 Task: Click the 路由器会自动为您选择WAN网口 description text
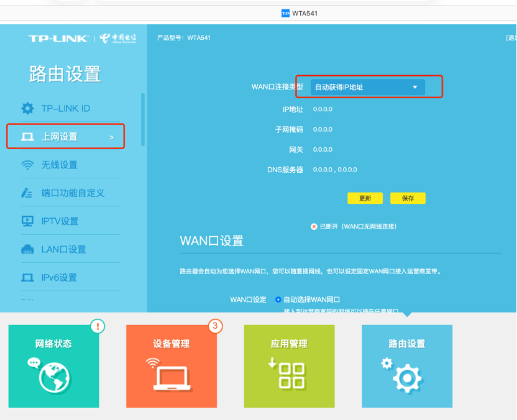coord(310,272)
